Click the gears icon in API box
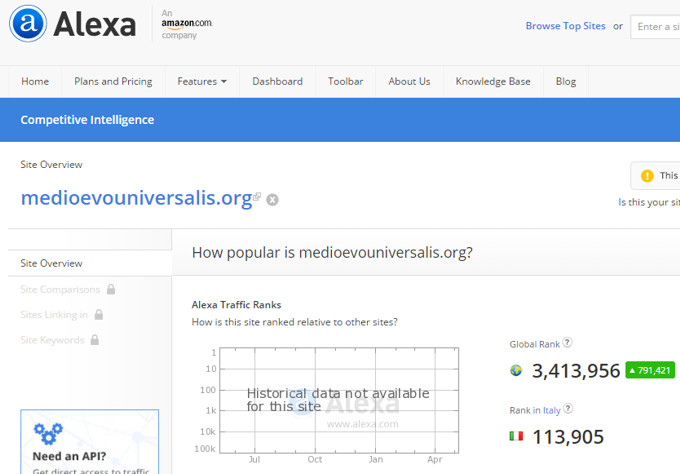This screenshot has width=680, height=474. [48, 434]
